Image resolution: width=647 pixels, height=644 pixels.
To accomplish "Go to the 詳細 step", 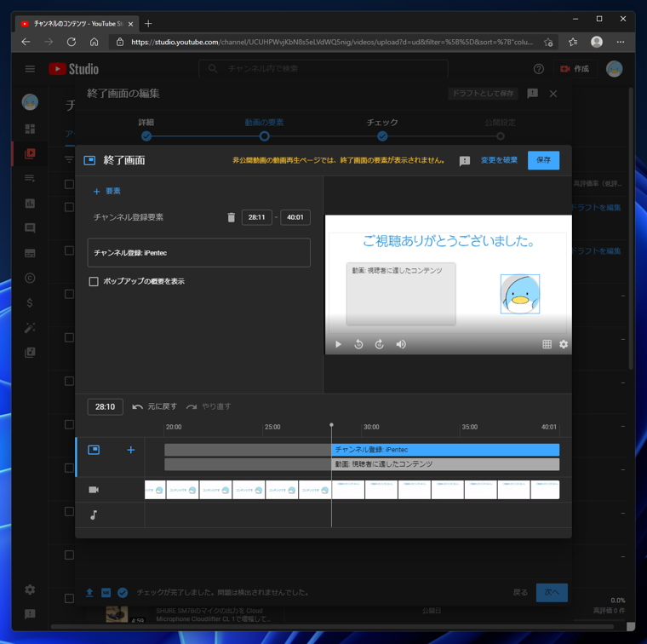I will [146, 129].
